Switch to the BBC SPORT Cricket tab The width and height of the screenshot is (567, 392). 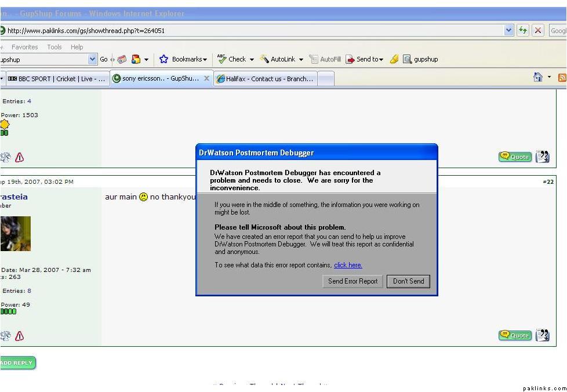(56, 79)
